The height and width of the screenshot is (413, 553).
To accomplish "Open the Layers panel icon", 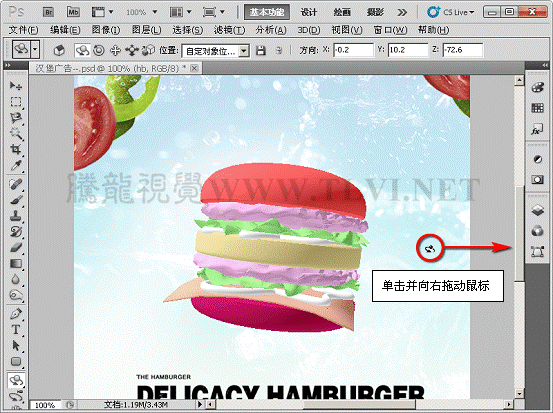I will click(537, 210).
